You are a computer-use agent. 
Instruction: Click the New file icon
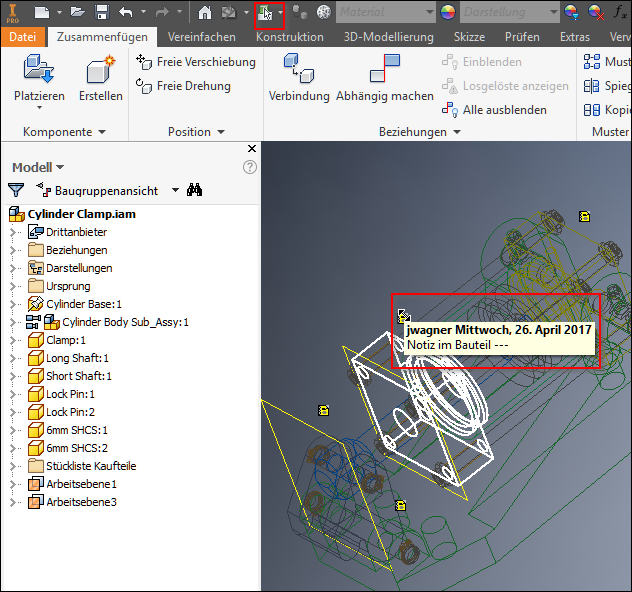pyautogui.click(x=42, y=12)
